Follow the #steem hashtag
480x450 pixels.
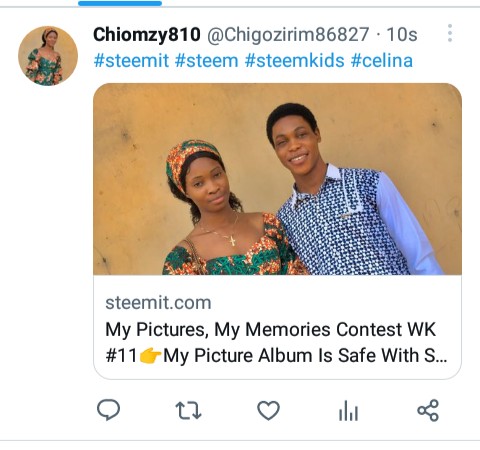(207, 61)
